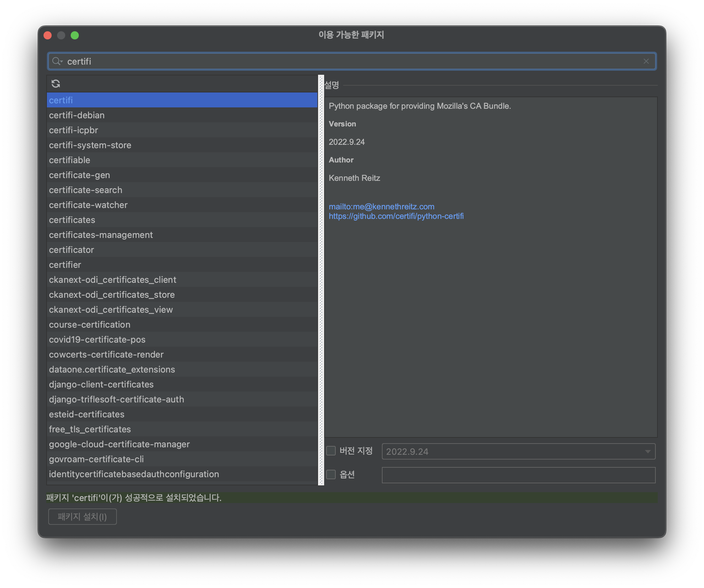Click the green zoom window button
704x588 pixels.
75,35
